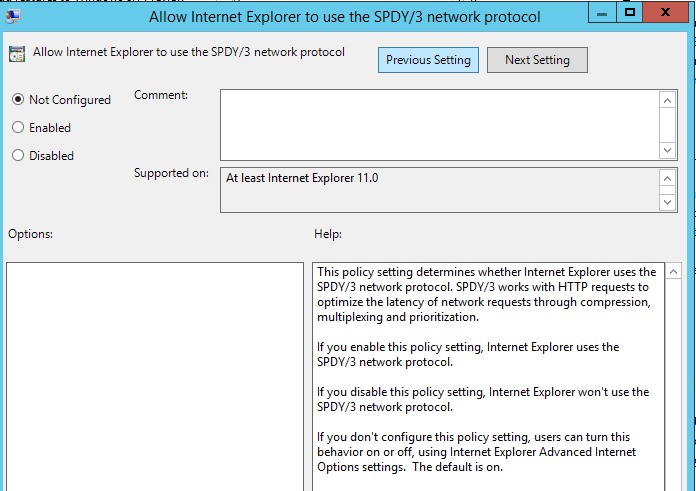Image resolution: width=696 pixels, height=491 pixels.
Task: Click the policy setting icon beside the heading
Action: coord(16,55)
